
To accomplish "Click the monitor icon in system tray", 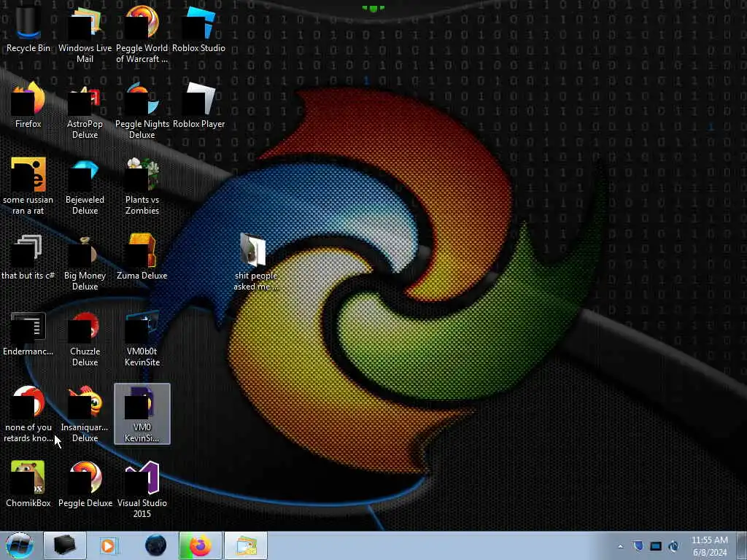I will (656, 546).
